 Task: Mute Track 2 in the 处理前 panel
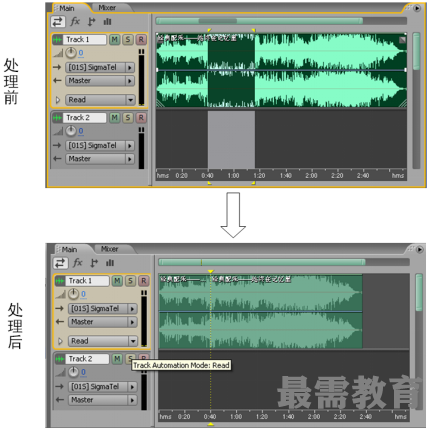pos(114,118)
